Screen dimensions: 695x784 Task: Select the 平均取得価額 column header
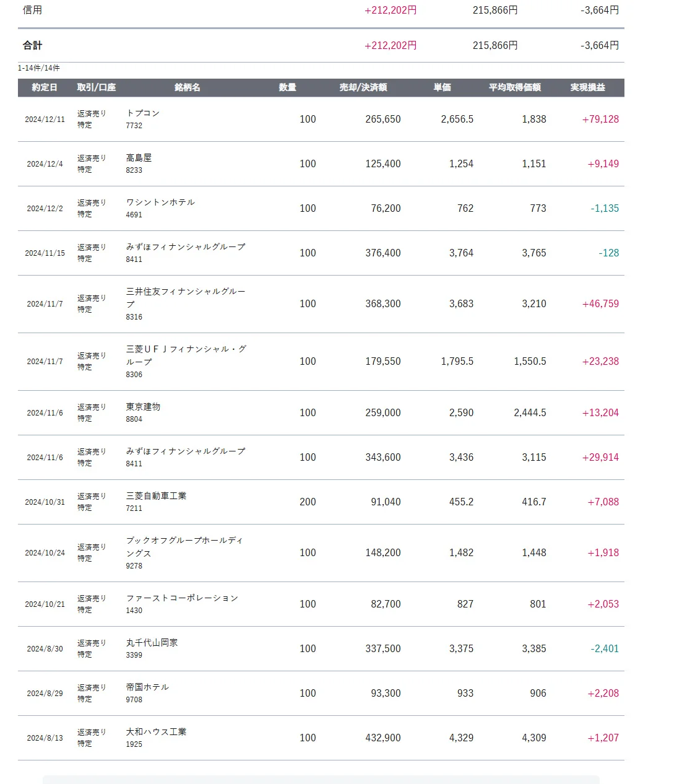tap(514, 87)
